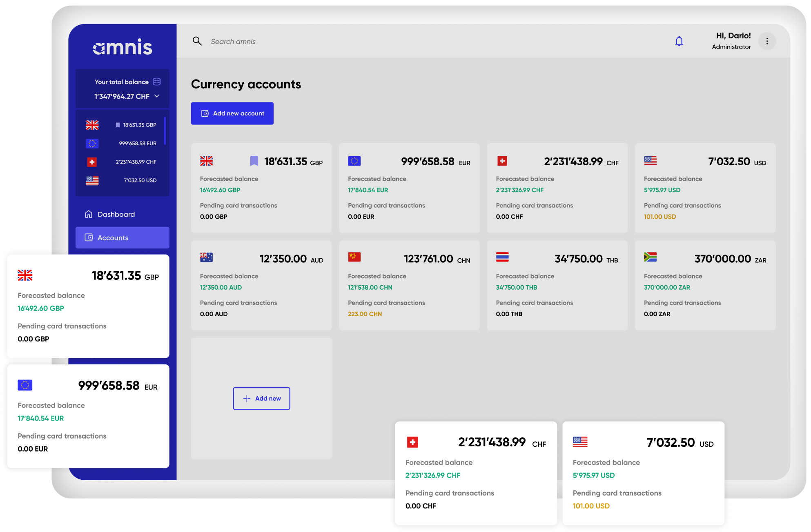Click inside the Search amnis field
The height and width of the screenshot is (532, 811).
(245, 41)
